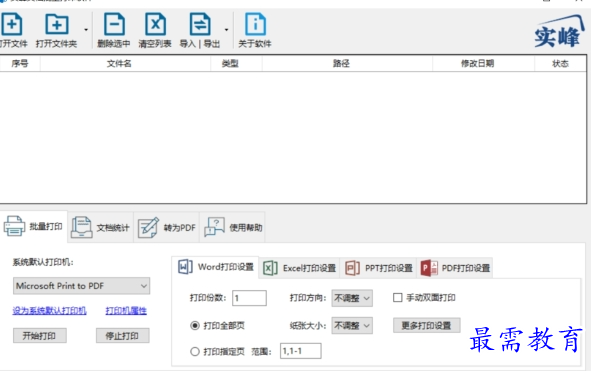Open the About Software (关于软件) icon

tap(255, 25)
